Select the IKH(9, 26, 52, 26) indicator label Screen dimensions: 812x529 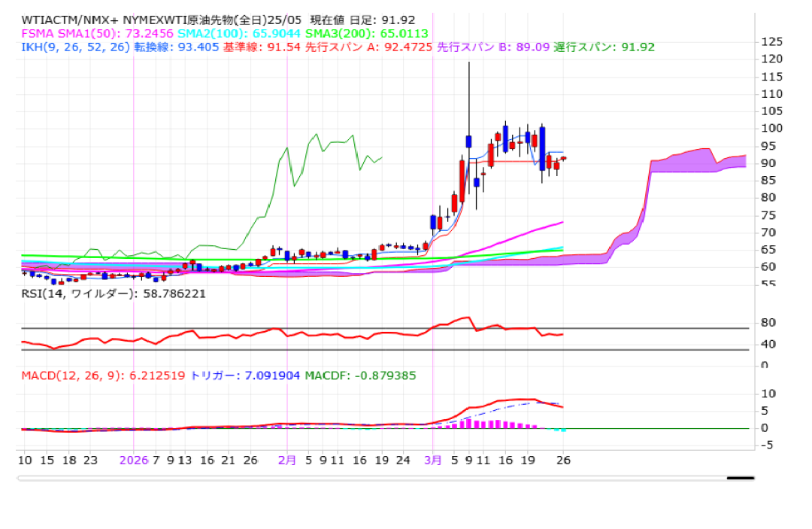[x=75, y=47]
